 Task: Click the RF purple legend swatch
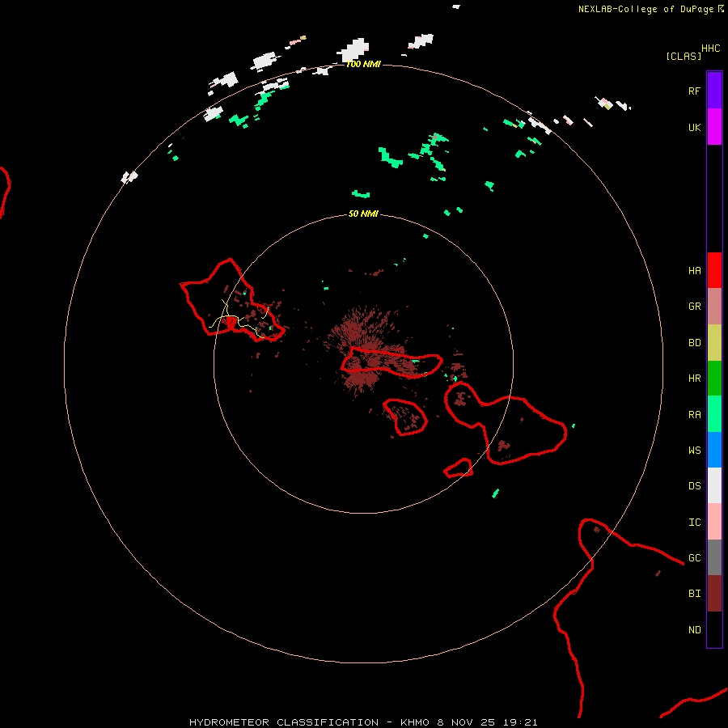tap(714, 91)
